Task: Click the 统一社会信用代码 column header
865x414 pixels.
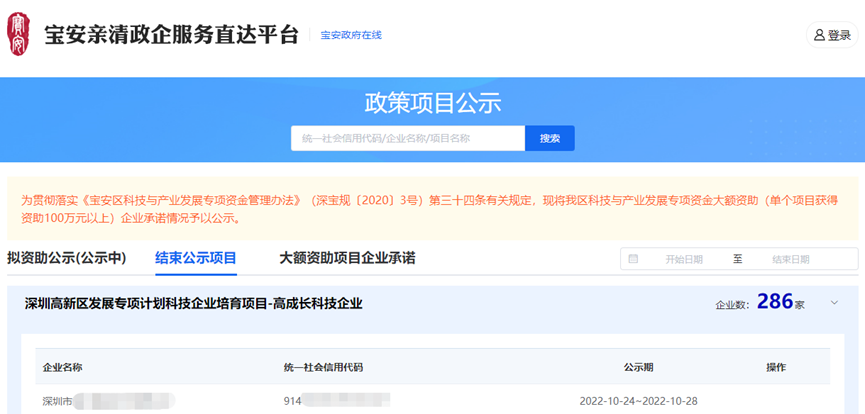Action: pyautogui.click(x=323, y=367)
